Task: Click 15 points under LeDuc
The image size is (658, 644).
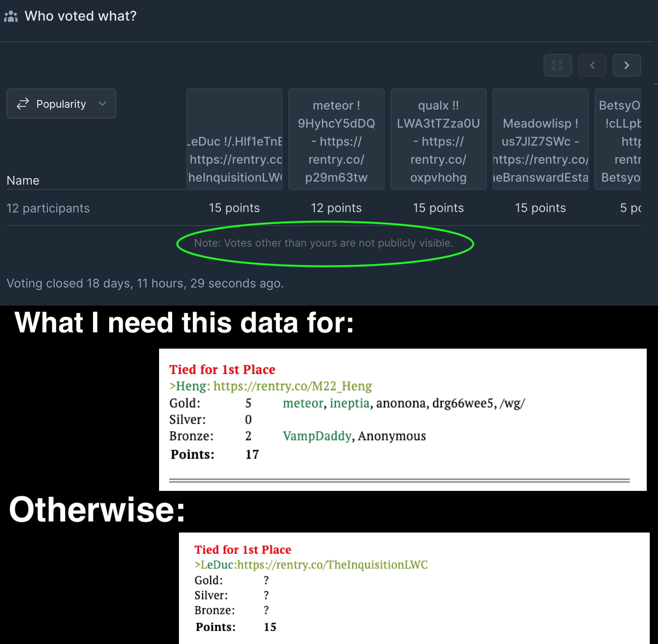Action: [x=234, y=208]
